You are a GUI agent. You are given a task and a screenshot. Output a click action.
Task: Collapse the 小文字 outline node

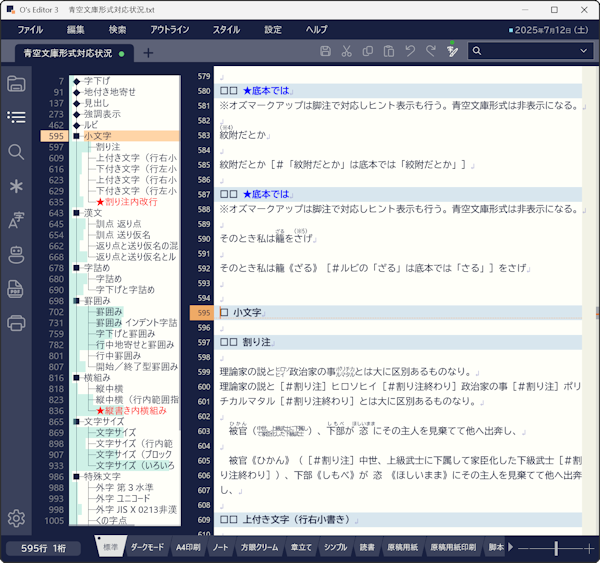coord(77,136)
